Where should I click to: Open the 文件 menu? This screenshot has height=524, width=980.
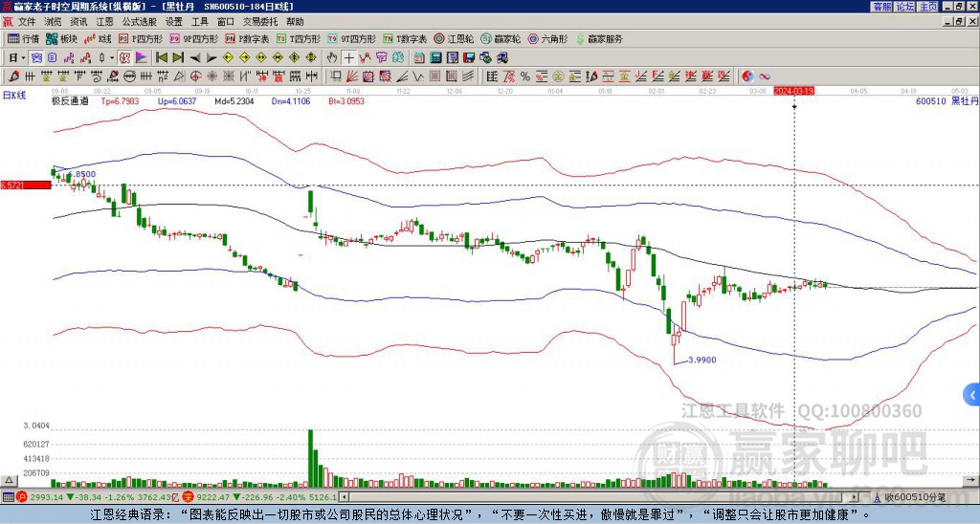(x=26, y=22)
